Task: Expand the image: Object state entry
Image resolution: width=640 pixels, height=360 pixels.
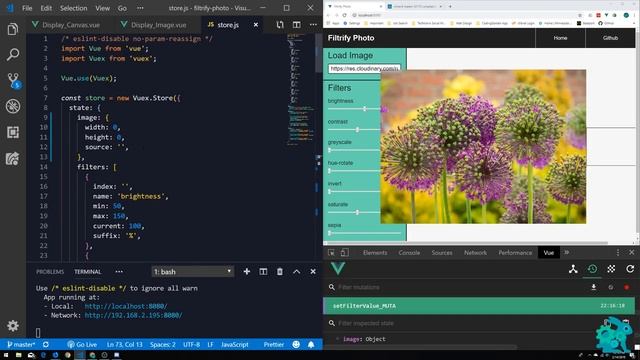Action: point(364,339)
